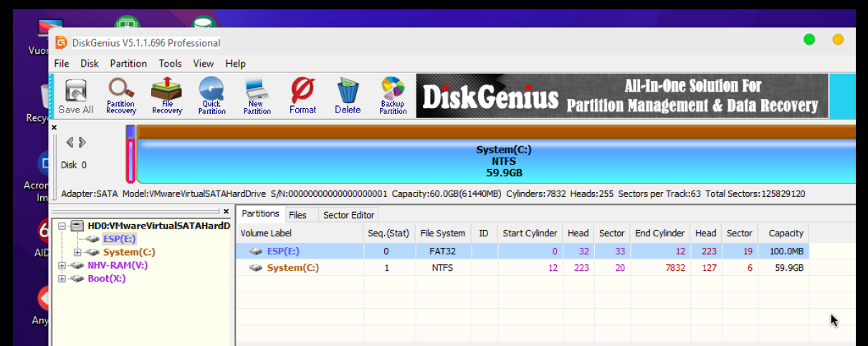
Task: Select ESP(E:) in the disk tree
Action: 119,239
